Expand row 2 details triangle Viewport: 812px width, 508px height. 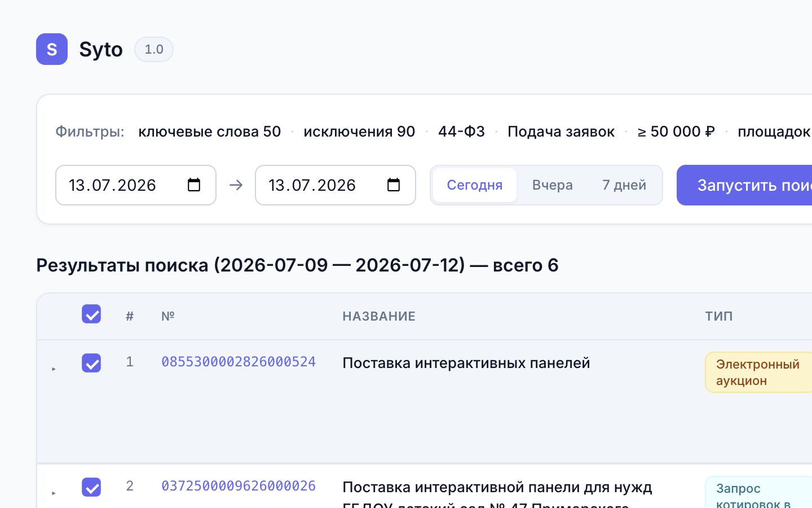pos(54,493)
